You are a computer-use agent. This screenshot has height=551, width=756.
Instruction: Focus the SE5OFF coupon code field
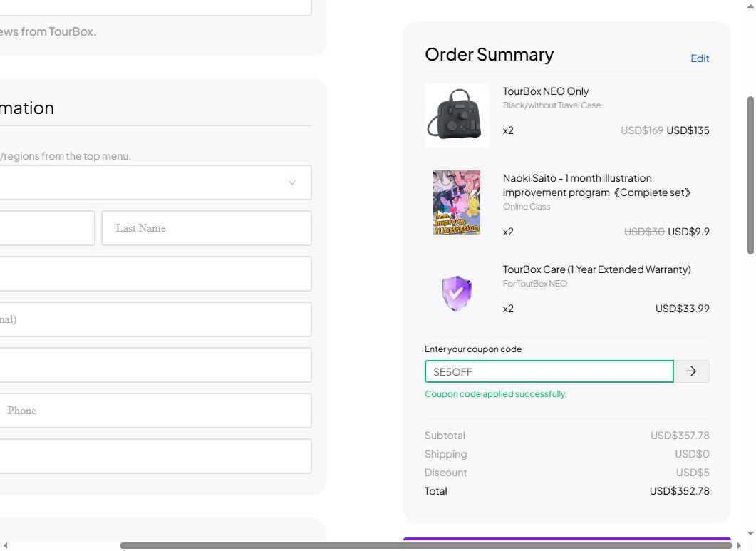click(549, 371)
